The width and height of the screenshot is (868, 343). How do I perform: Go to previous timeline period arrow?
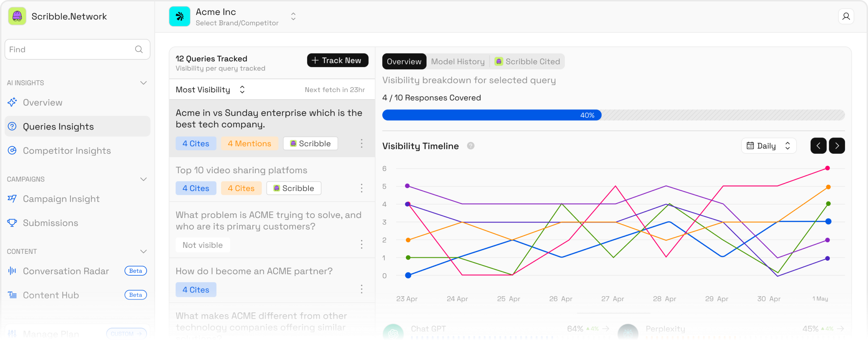coord(818,146)
